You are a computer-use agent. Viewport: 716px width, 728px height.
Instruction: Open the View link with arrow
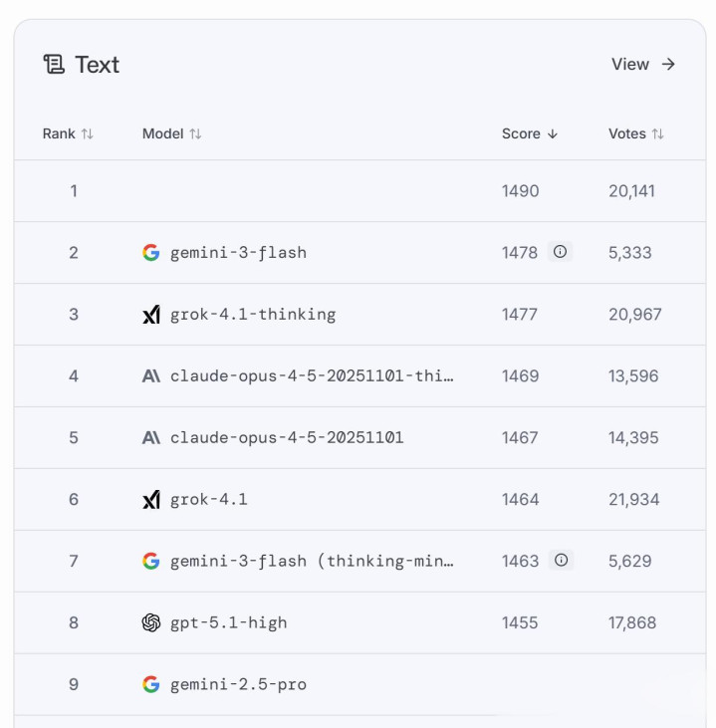[x=643, y=65]
